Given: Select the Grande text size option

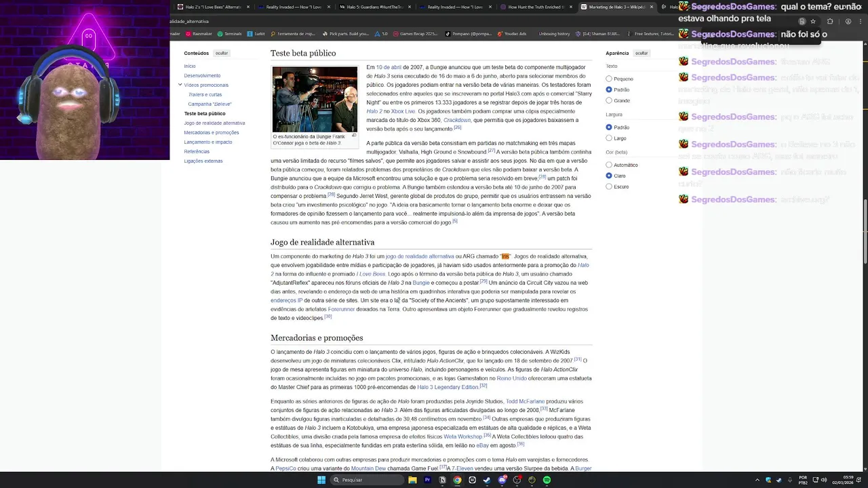Looking at the screenshot, I should click(609, 100).
